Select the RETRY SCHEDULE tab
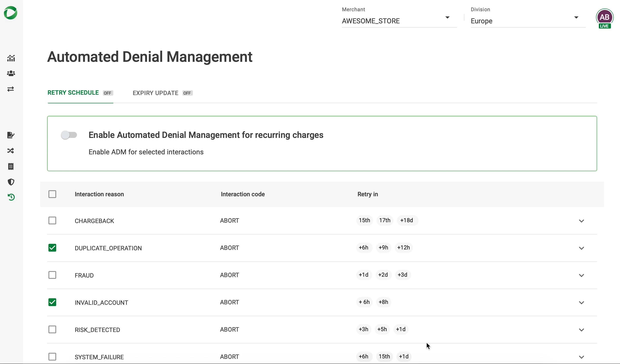The image size is (620, 364). tap(73, 93)
